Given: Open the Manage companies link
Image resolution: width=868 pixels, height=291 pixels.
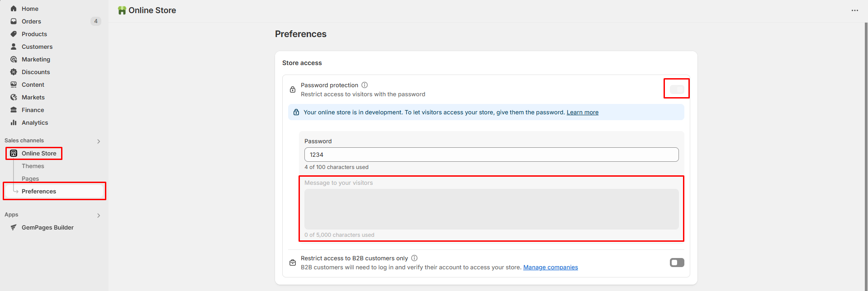Looking at the screenshot, I should click(550, 267).
